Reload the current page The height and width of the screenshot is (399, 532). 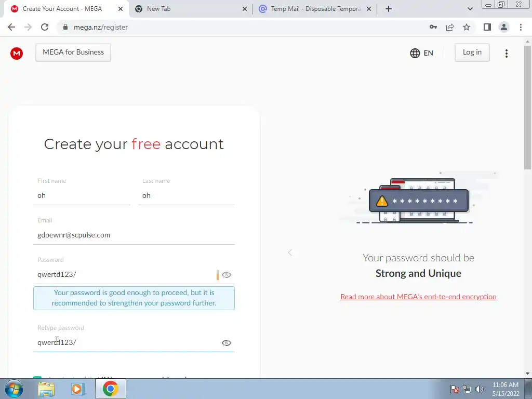[x=45, y=27]
